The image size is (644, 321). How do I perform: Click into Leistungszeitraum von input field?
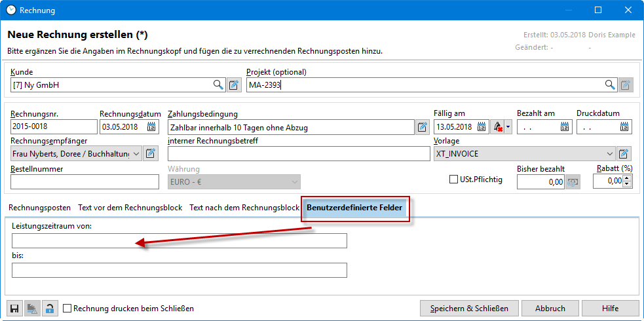(x=179, y=241)
